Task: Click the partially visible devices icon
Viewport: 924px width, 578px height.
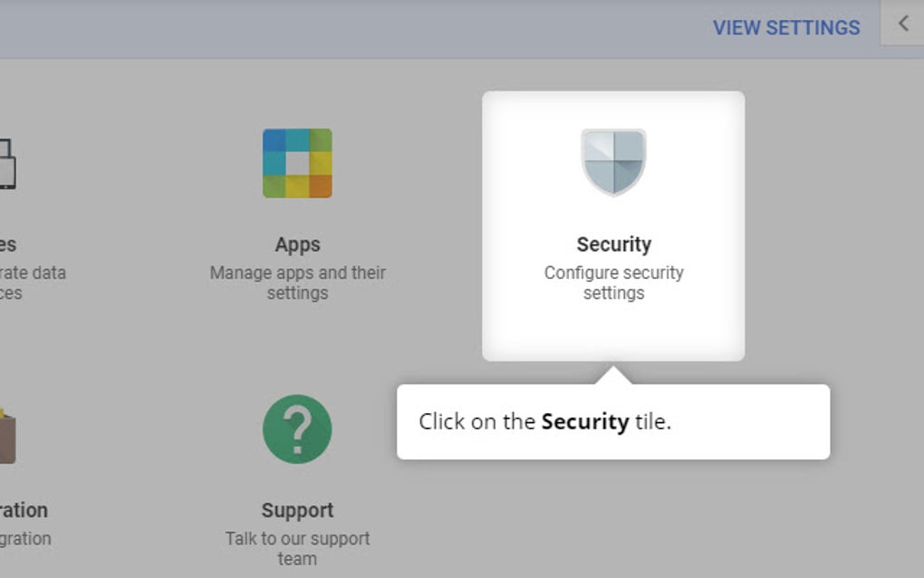Action: point(7,163)
